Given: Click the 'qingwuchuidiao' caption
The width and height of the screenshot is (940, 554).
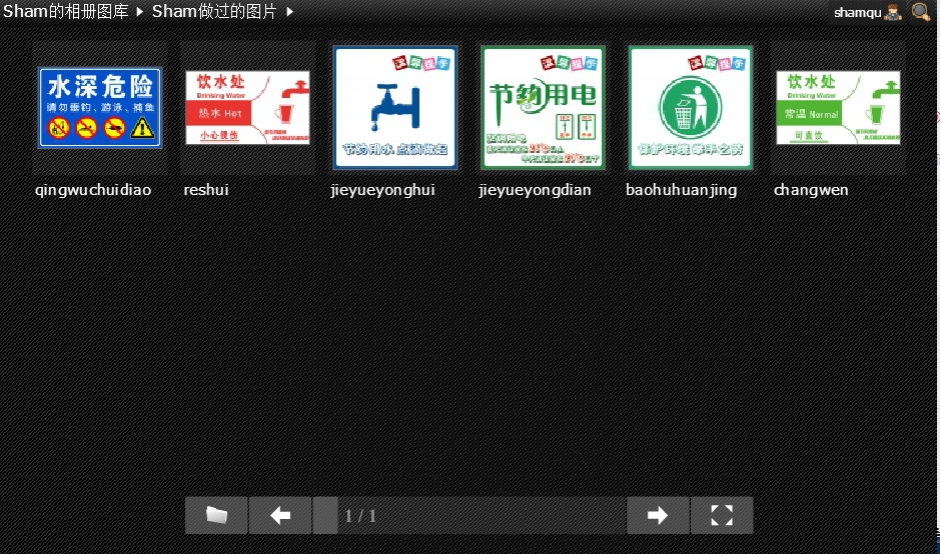Looking at the screenshot, I should [x=93, y=190].
